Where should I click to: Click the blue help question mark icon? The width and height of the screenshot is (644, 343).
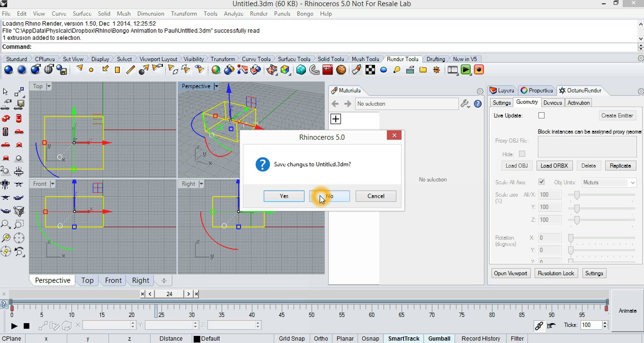coord(478,104)
